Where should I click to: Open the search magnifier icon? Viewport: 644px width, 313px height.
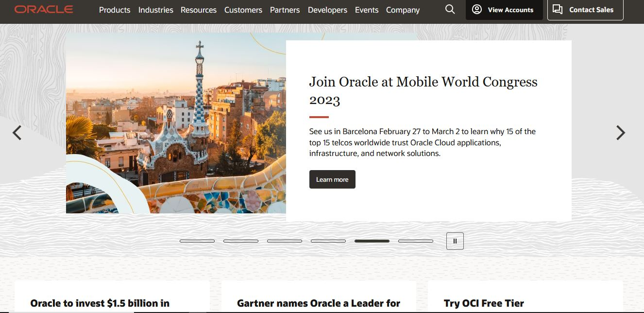(x=450, y=10)
